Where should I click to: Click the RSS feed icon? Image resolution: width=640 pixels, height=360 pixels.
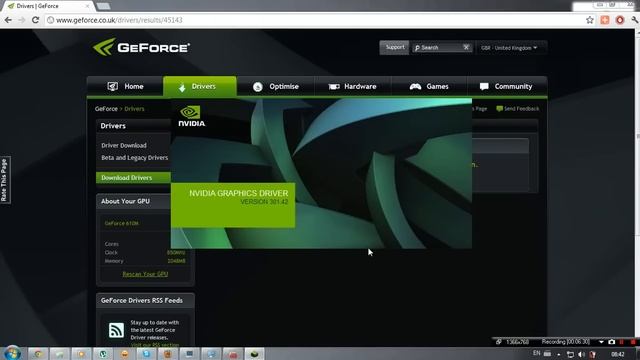pos(116,330)
